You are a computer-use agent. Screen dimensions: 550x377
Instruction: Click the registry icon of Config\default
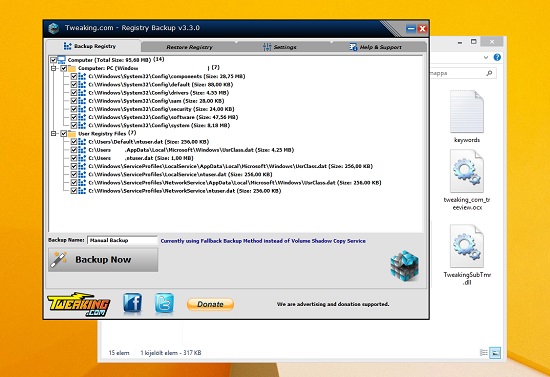point(82,85)
